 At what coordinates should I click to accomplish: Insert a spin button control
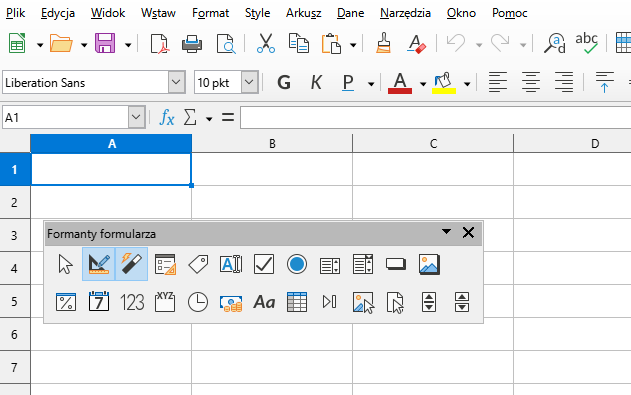click(429, 302)
